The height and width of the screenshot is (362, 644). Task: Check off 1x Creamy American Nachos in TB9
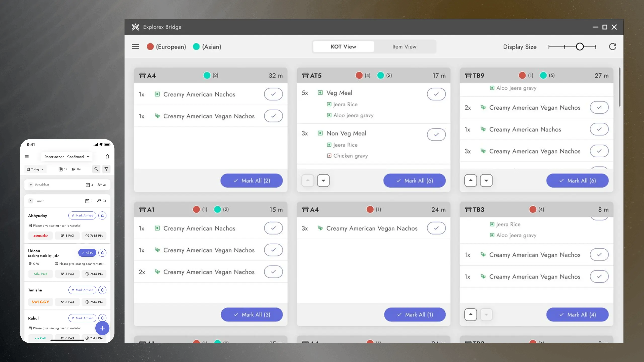point(599,129)
